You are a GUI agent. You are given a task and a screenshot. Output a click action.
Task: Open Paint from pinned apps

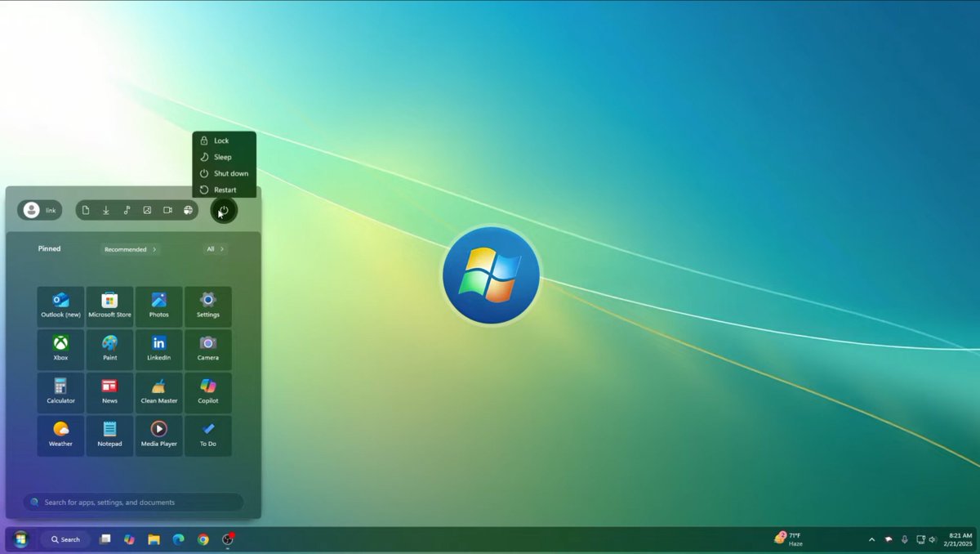point(109,349)
